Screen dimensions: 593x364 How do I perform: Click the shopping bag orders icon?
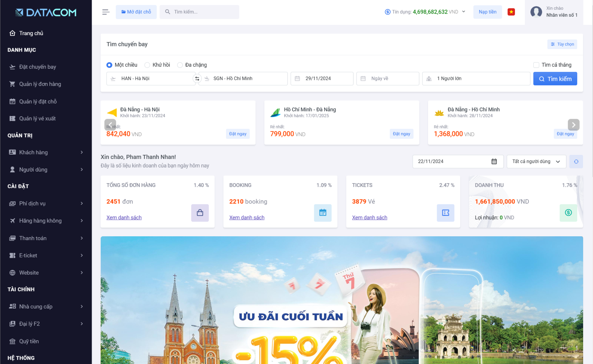point(200,213)
